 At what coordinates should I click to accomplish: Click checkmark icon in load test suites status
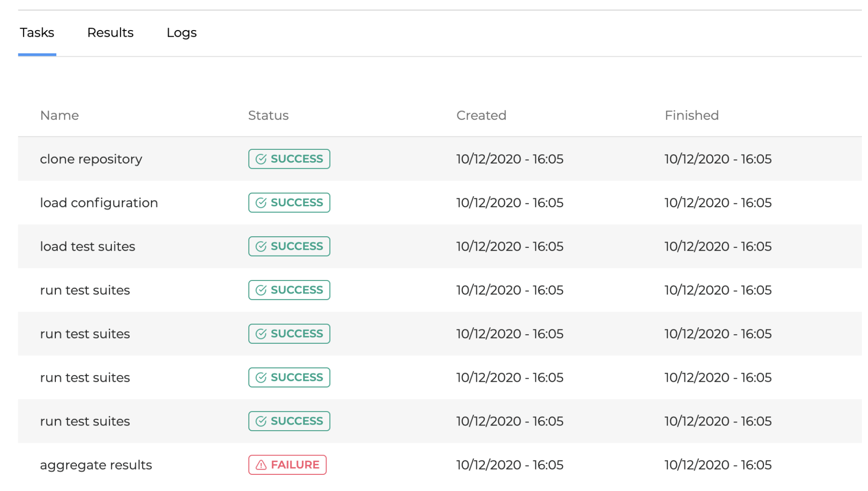(x=261, y=246)
